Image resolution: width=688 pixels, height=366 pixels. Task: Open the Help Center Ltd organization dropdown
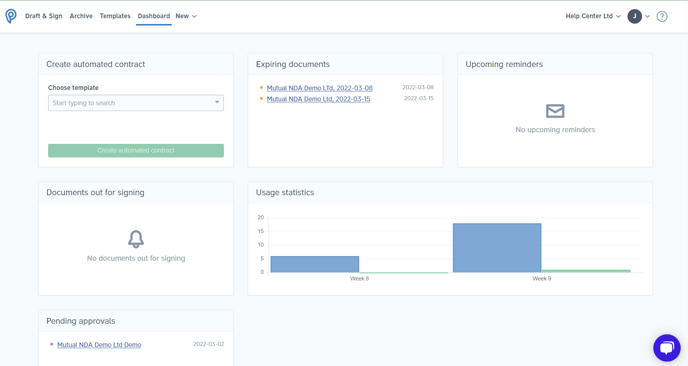coord(593,16)
